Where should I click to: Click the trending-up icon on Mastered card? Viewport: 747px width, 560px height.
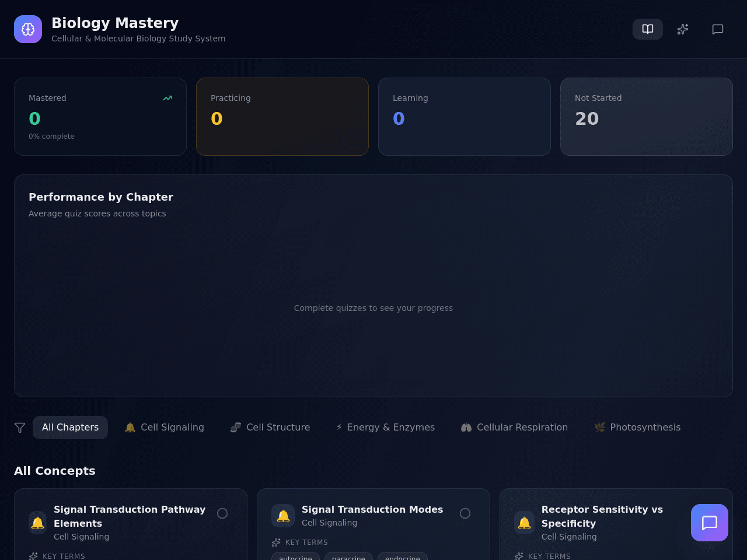(167, 98)
